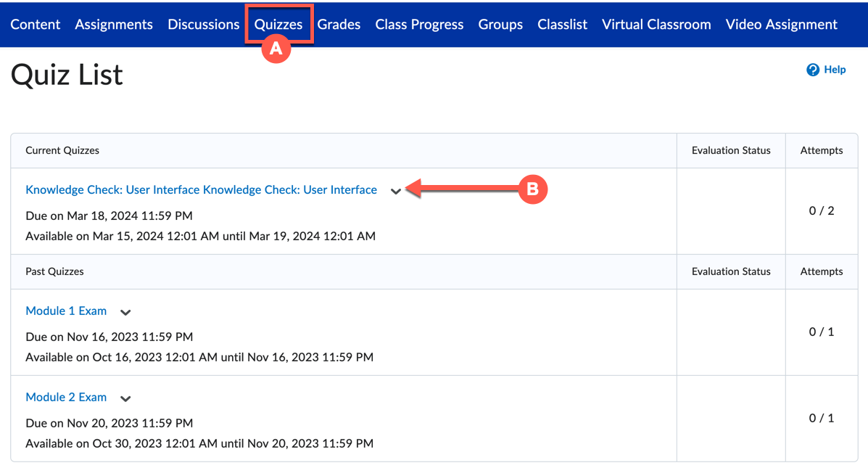Click the Help text link
Viewport: 868px width, 476px height.
click(x=835, y=70)
